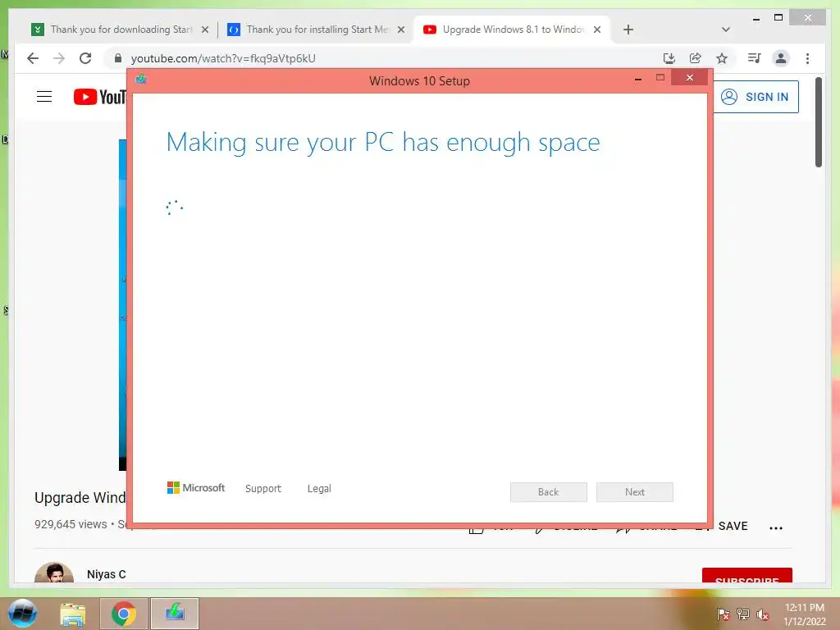Open File Explorer from taskbar
The width and height of the screenshot is (840, 630).
73,614
